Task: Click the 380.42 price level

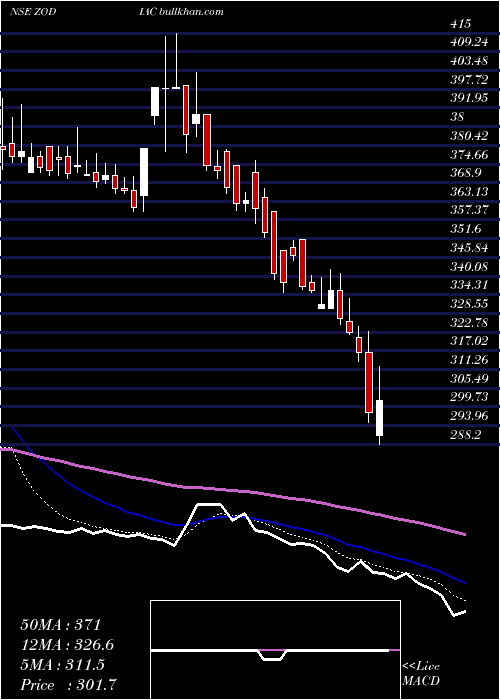Action: click(x=468, y=136)
